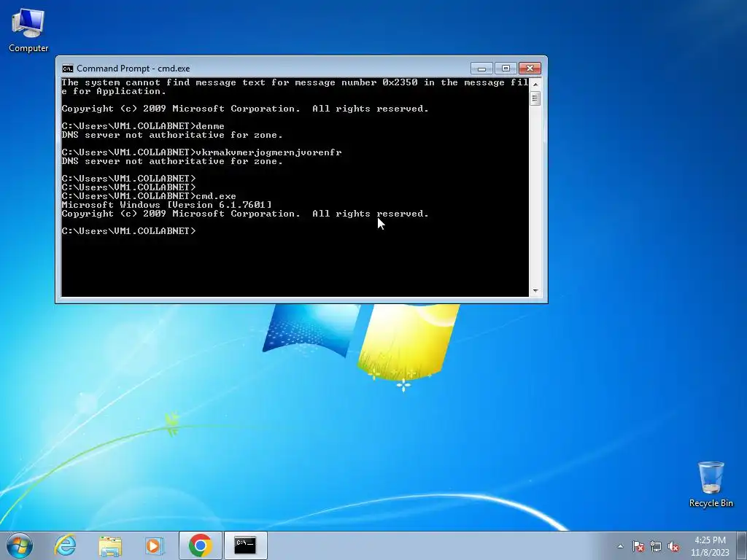Open the Command Prompt window system menu icon
This screenshot has height=560, width=747.
pyautogui.click(x=68, y=69)
